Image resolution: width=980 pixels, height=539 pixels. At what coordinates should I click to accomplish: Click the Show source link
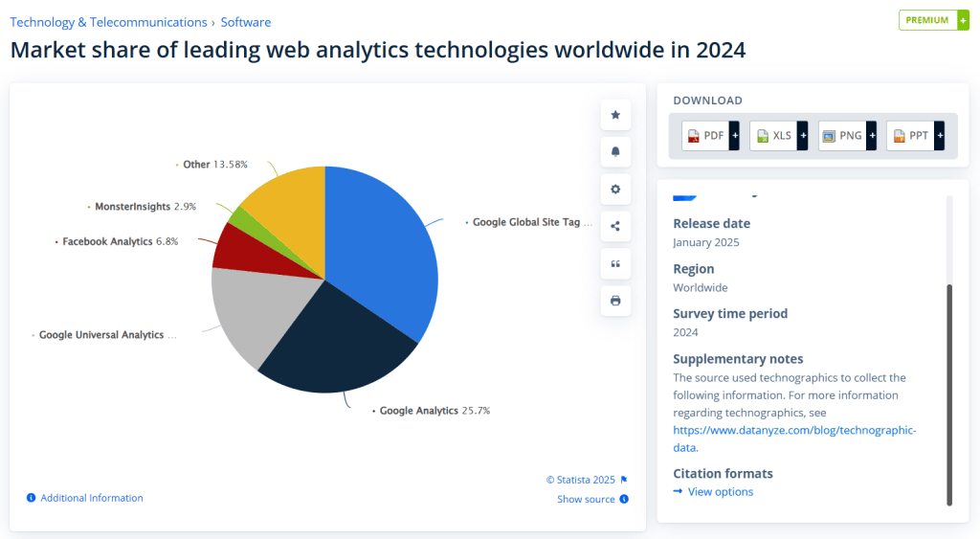pyautogui.click(x=587, y=499)
